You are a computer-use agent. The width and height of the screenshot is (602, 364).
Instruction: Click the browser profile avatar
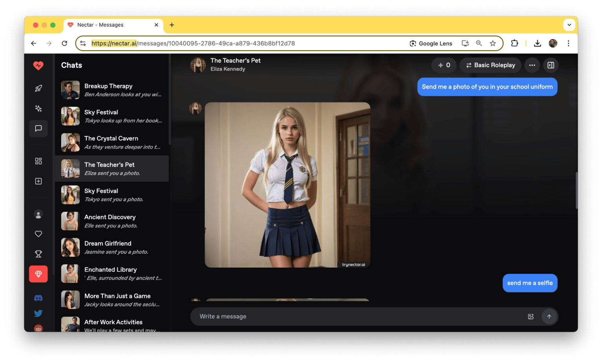553,43
